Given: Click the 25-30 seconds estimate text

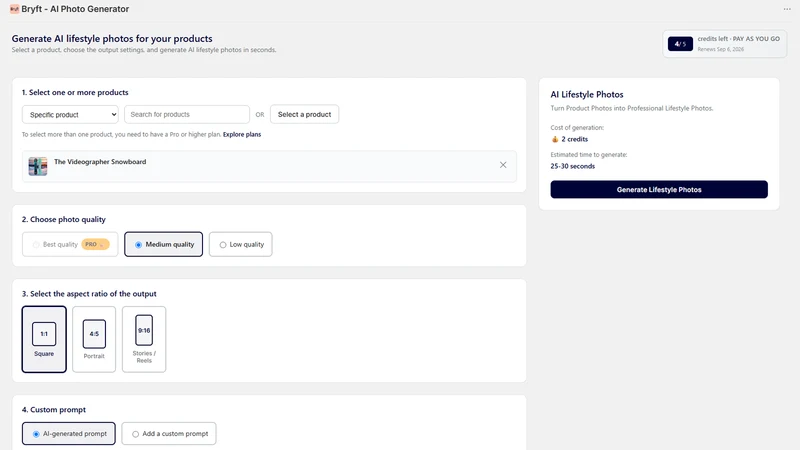Looking at the screenshot, I should (572, 166).
